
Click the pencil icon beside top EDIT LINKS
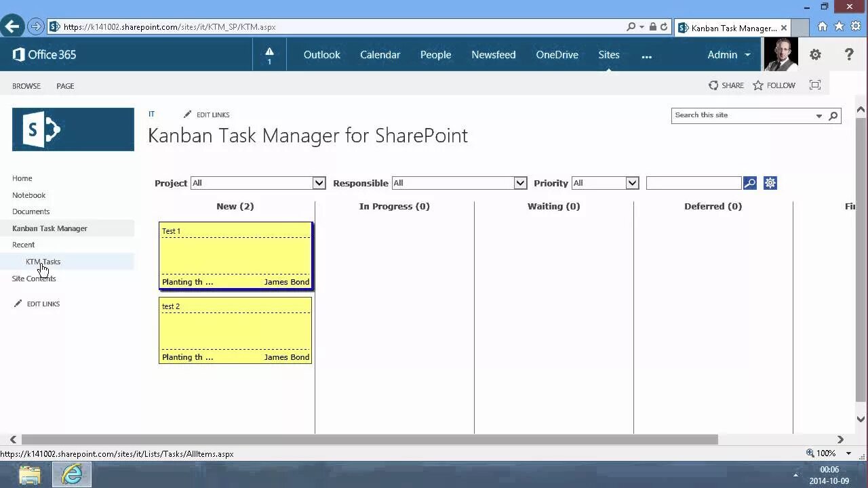188,115
